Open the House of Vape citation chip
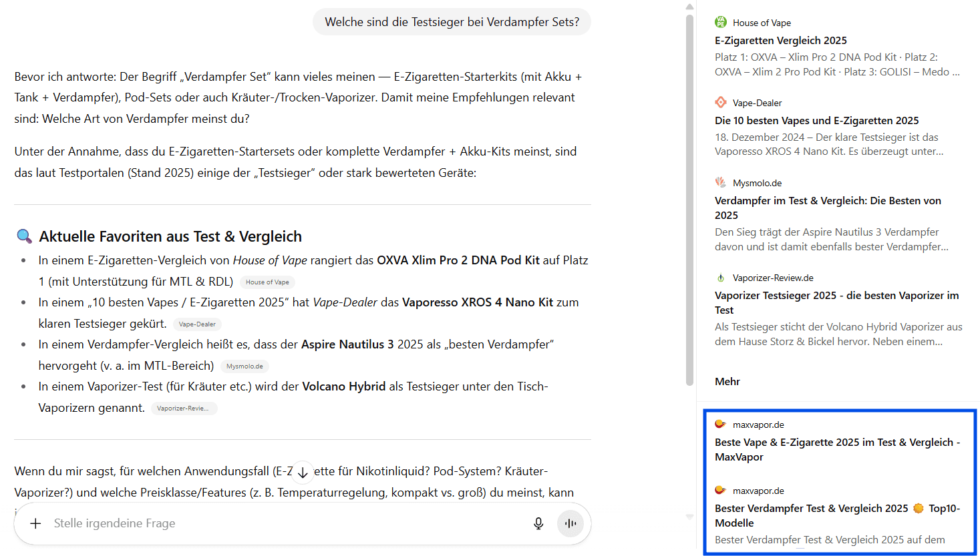This screenshot has width=980, height=556. pyautogui.click(x=267, y=282)
